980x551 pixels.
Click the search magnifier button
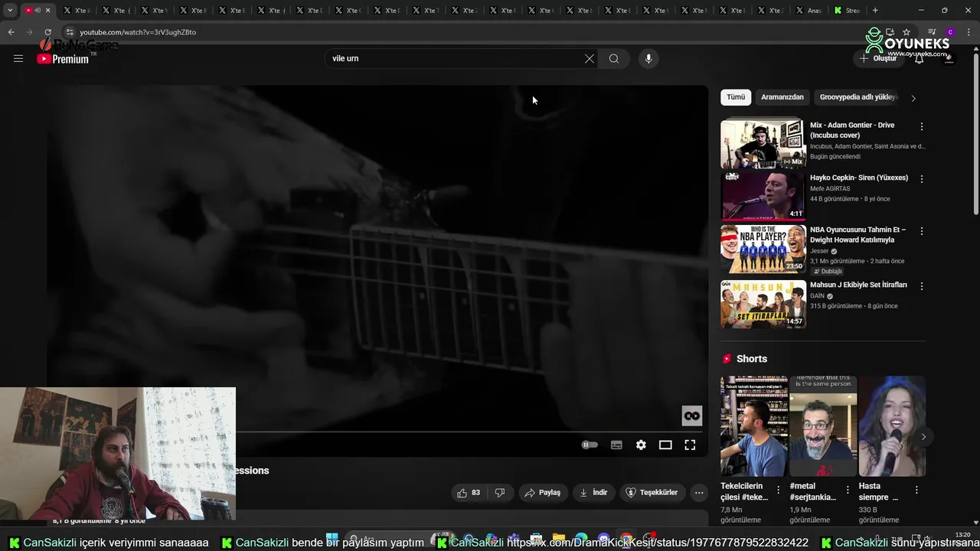614,59
